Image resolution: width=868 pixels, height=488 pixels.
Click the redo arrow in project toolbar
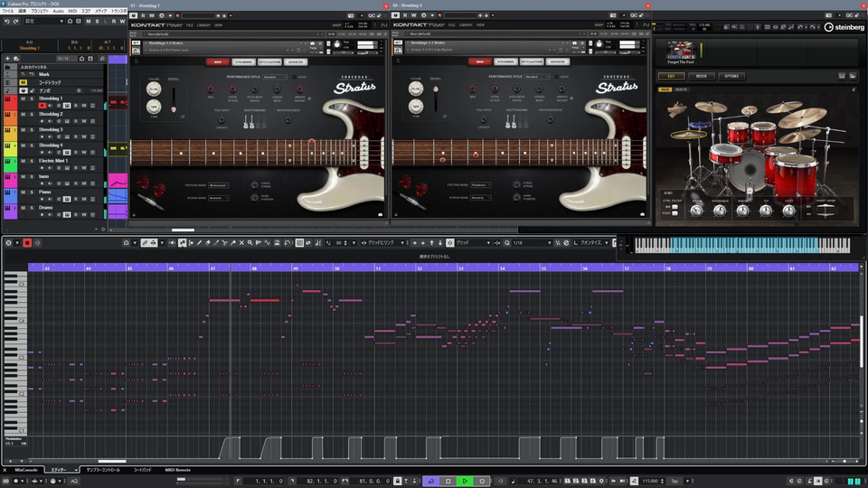click(x=15, y=21)
